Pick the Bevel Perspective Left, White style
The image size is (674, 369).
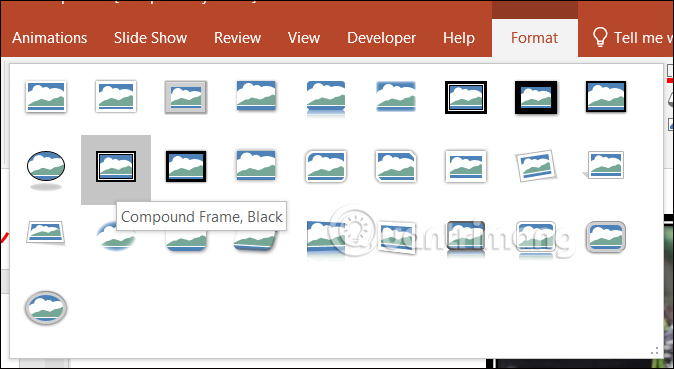pos(396,237)
